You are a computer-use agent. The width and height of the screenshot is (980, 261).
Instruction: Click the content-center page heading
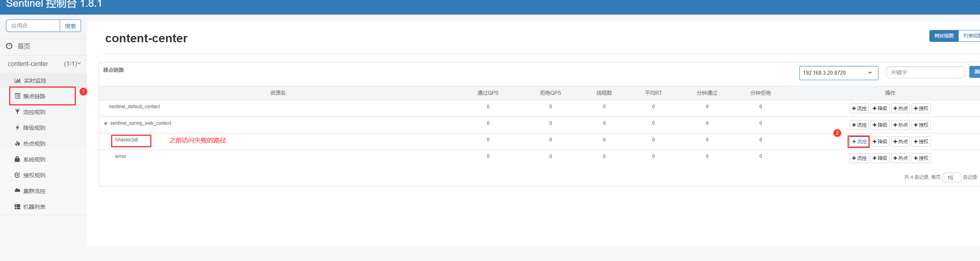point(146,38)
